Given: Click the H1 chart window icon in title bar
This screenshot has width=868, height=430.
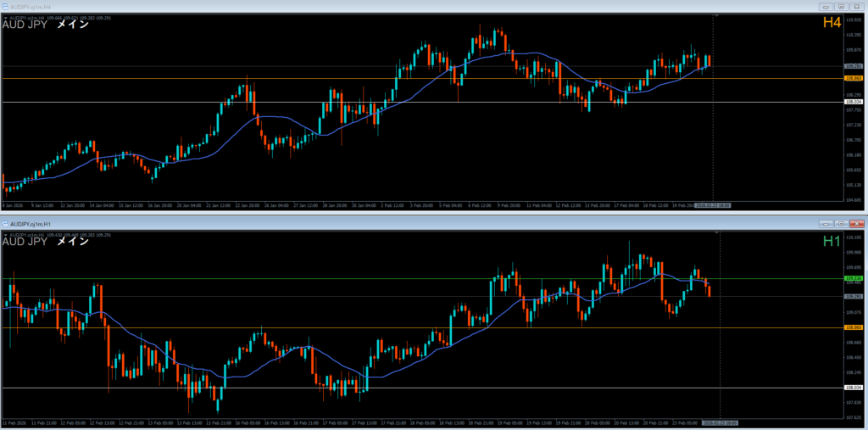Looking at the screenshot, I should (x=4, y=223).
